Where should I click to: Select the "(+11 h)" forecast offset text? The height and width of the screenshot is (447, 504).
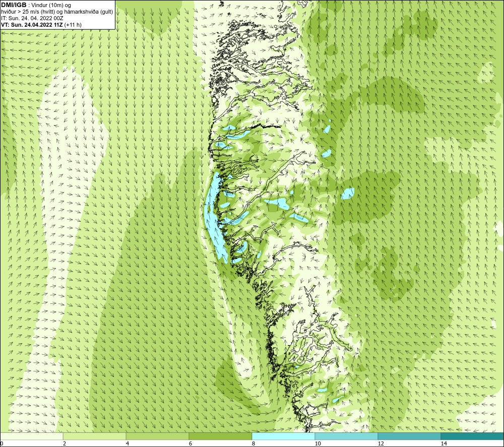tap(73, 25)
